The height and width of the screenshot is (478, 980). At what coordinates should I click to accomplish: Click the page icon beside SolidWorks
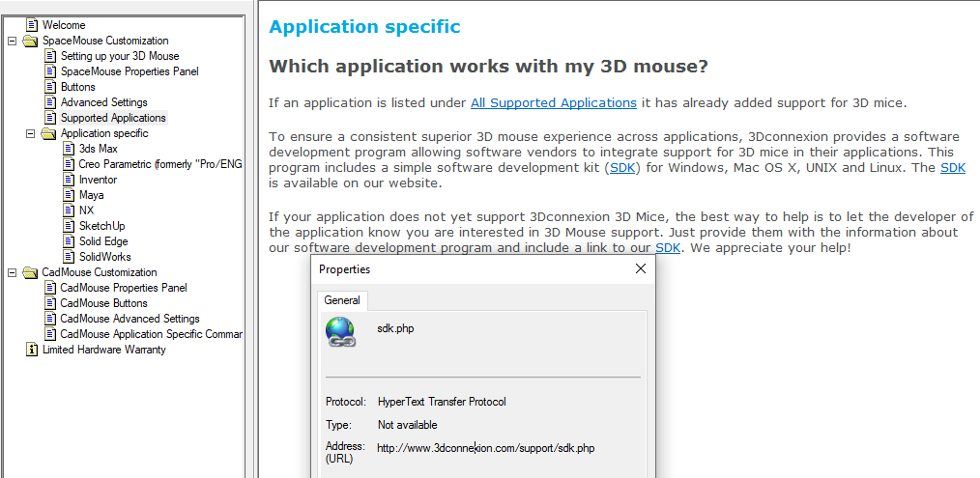coord(69,257)
